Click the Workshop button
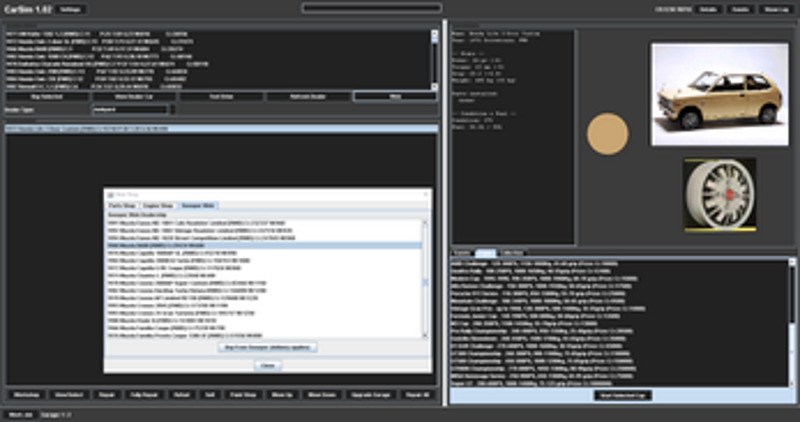Viewport: 800px width, 422px height. [x=24, y=395]
